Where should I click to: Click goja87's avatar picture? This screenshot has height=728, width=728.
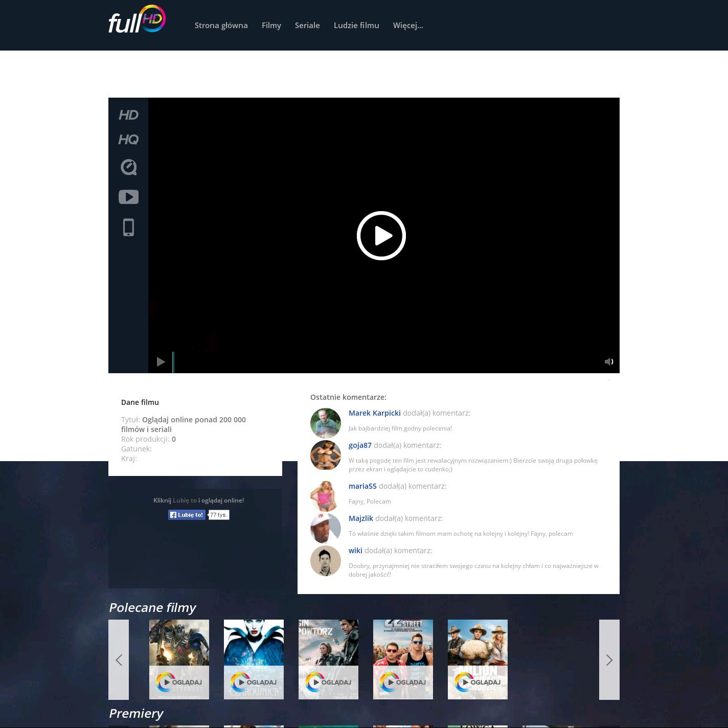(x=326, y=455)
